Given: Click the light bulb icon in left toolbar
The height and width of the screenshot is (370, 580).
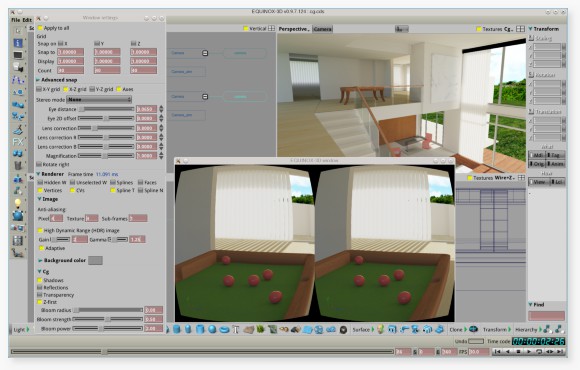Looking at the screenshot, I should point(18,203).
